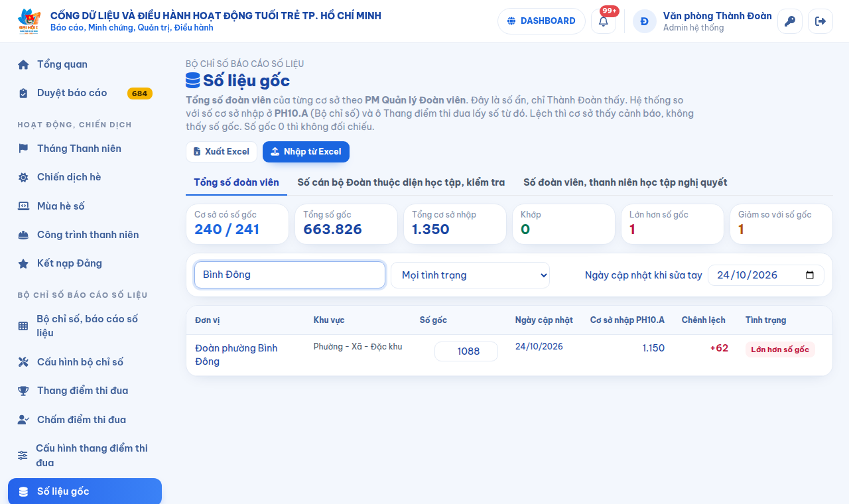
Task: Open the notifications bell icon
Action: (604, 21)
